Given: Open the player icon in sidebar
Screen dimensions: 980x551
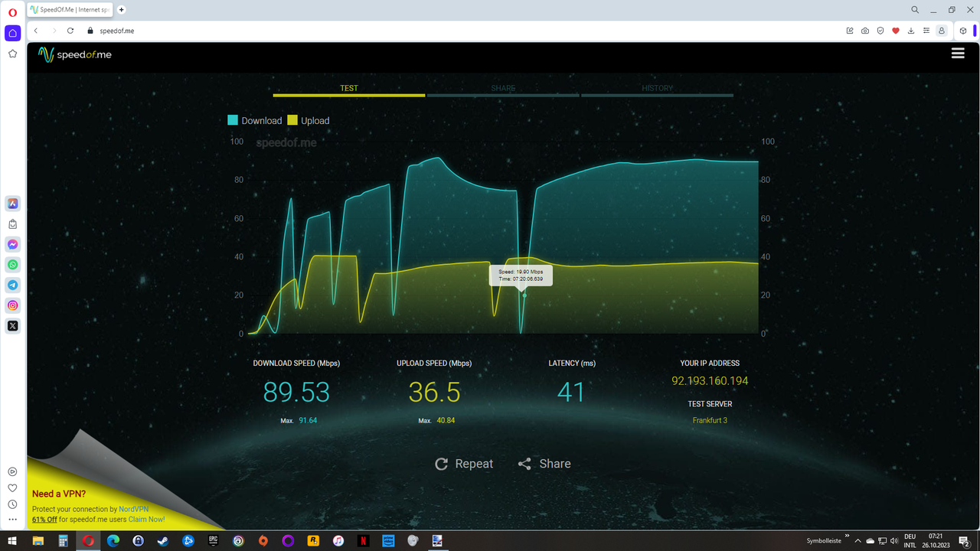Looking at the screenshot, I should tap(12, 471).
